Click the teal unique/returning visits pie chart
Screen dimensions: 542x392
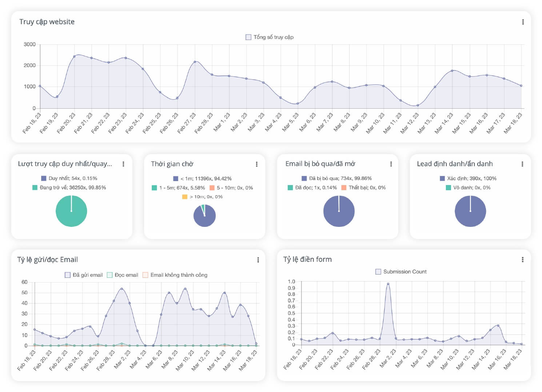tap(71, 211)
